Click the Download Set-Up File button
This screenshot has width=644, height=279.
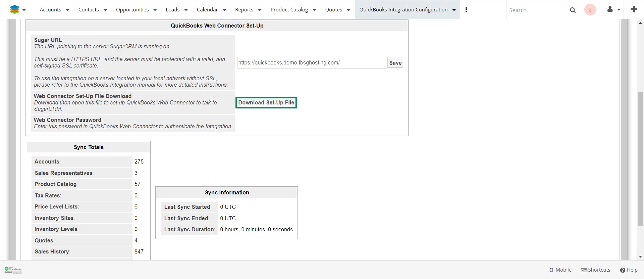click(x=266, y=103)
